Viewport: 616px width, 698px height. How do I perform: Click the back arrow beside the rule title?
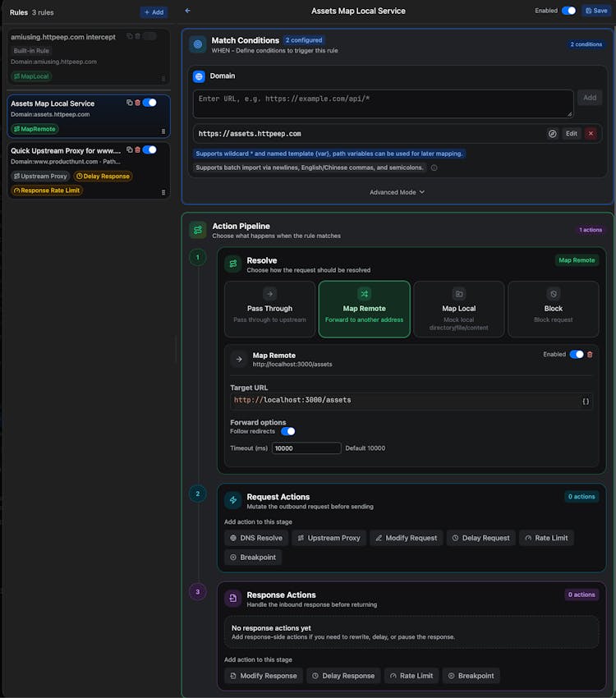pos(187,11)
